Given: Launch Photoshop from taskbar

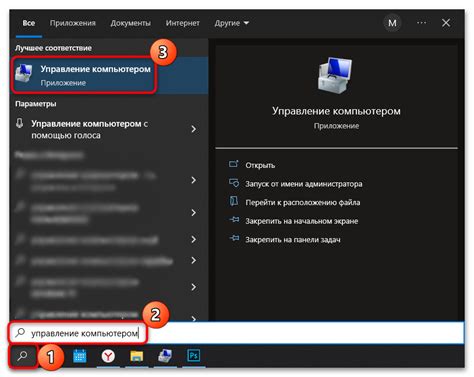Looking at the screenshot, I should coord(194,356).
